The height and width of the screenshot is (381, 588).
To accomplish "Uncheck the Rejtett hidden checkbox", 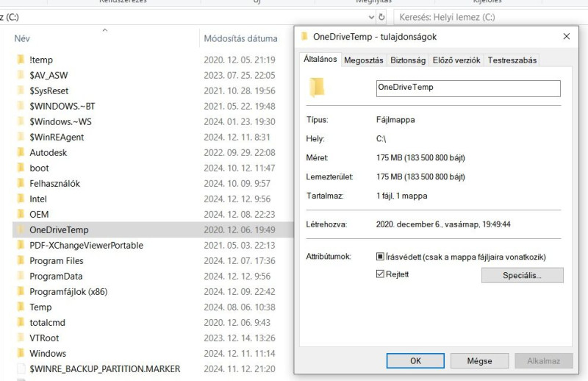I will click(x=380, y=274).
